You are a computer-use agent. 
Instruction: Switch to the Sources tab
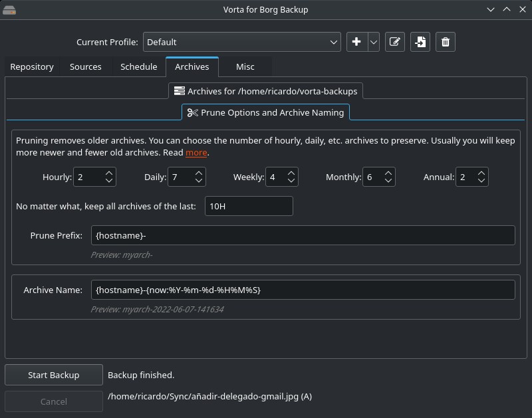(x=86, y=66)
